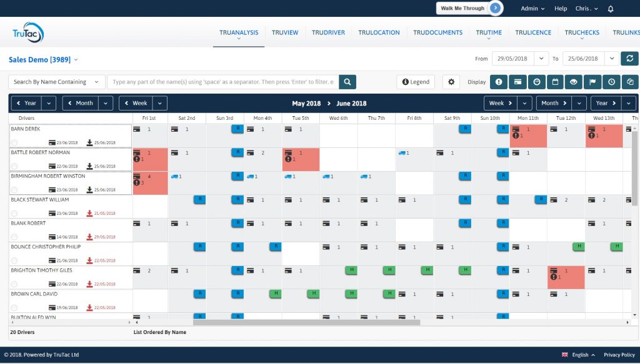This screenshot has width=640, height=364.
Task: Open the Search By Name Containing dropdown
Action: pos(57,82)
